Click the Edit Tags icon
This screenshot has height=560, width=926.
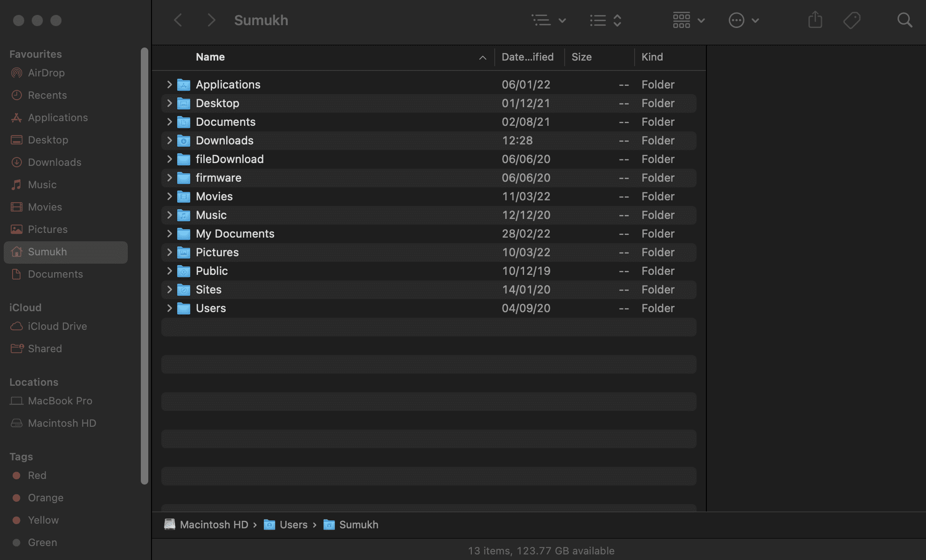coord(852,20)
